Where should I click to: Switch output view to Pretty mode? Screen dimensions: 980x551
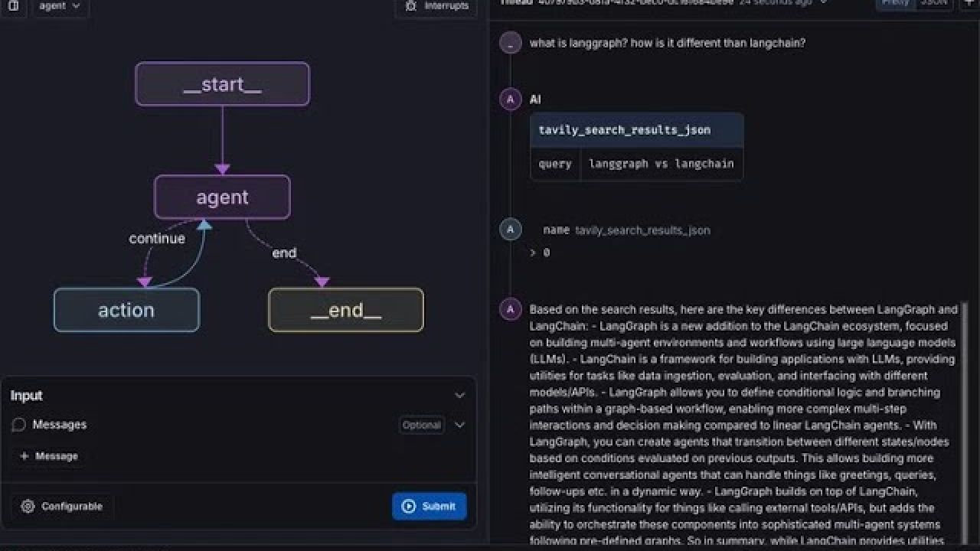tap(894, 3)
